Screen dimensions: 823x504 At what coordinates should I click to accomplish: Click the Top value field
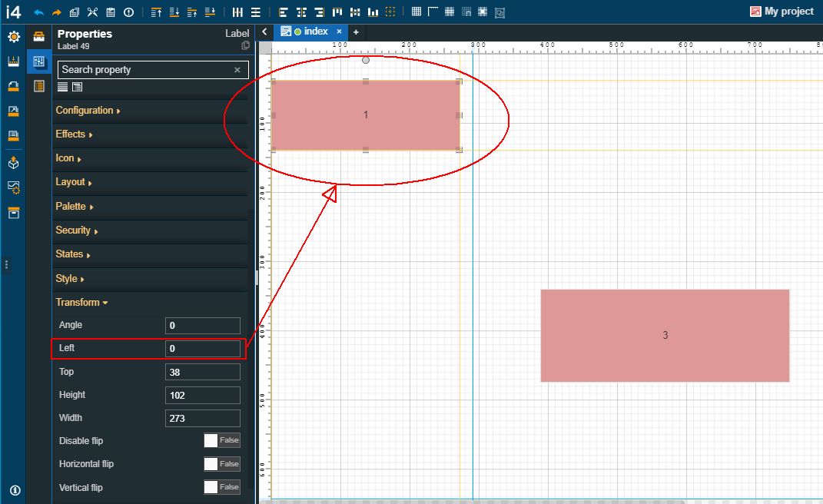click(203, 372)
